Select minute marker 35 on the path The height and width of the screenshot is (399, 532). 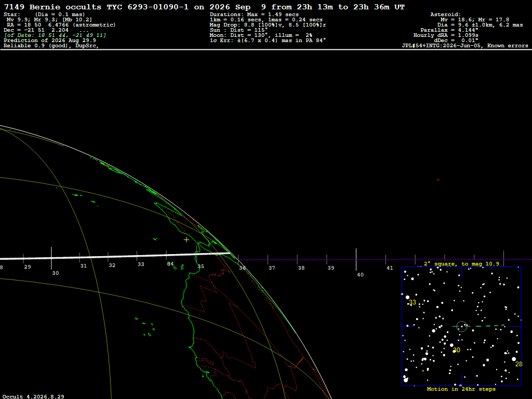coord(201,267)
